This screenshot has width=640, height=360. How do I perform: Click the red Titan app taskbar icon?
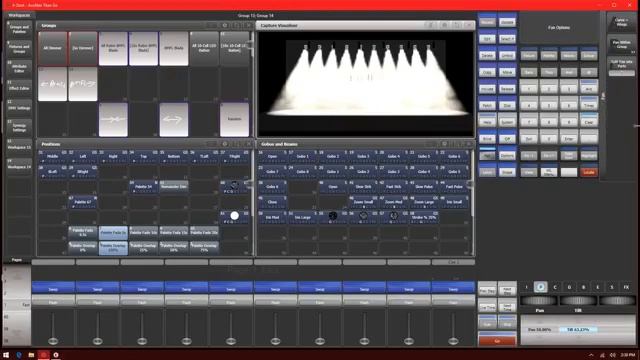(x=44, y=355)
